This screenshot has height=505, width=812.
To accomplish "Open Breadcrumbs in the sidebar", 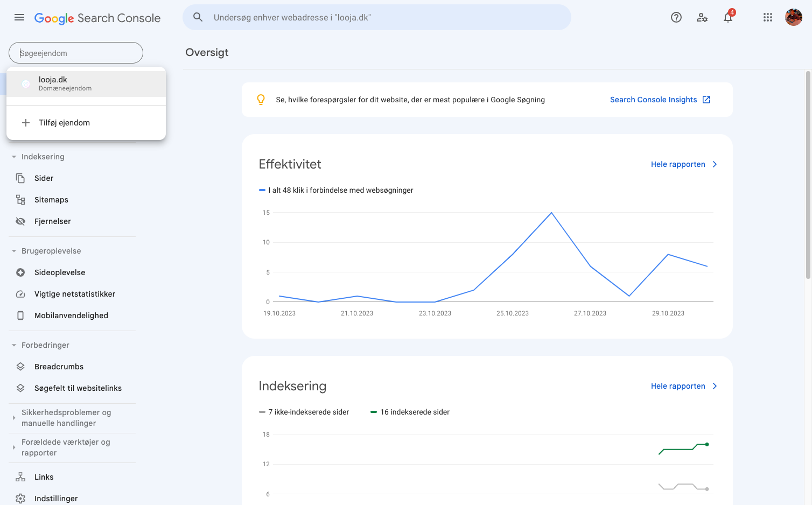I will [59, 367].
